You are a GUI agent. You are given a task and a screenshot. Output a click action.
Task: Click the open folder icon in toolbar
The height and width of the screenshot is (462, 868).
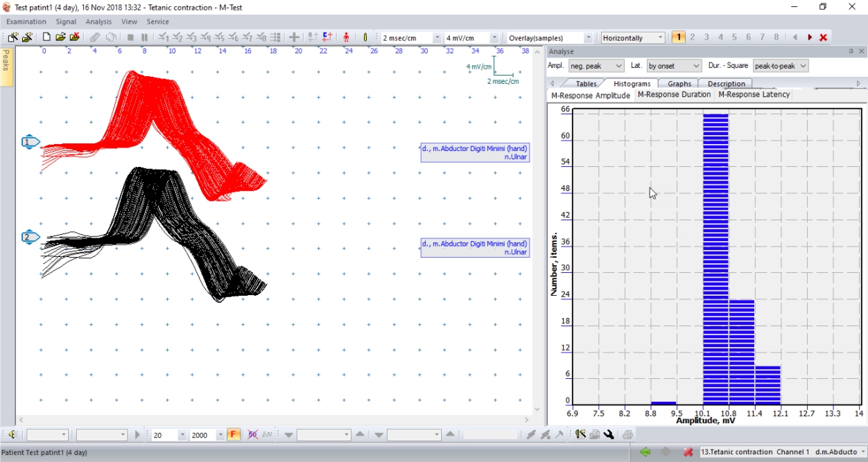pyautogui.click(x=60, y=37)
